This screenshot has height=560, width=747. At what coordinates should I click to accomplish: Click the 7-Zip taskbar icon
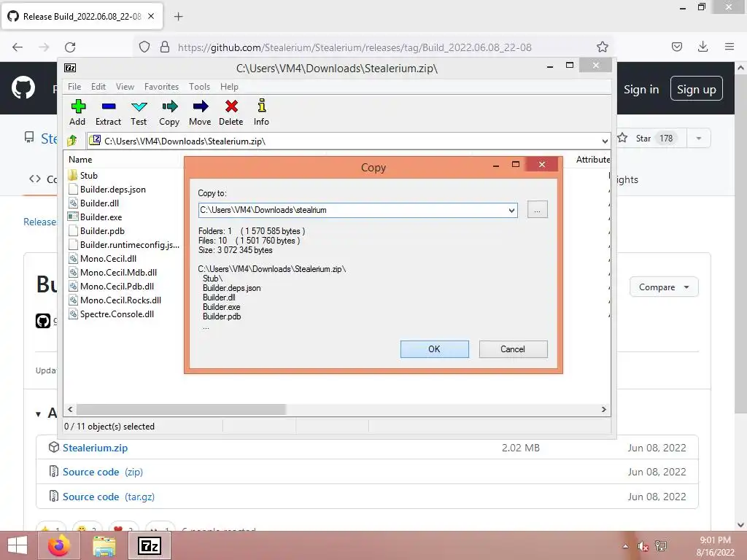(x=150, y=545)
